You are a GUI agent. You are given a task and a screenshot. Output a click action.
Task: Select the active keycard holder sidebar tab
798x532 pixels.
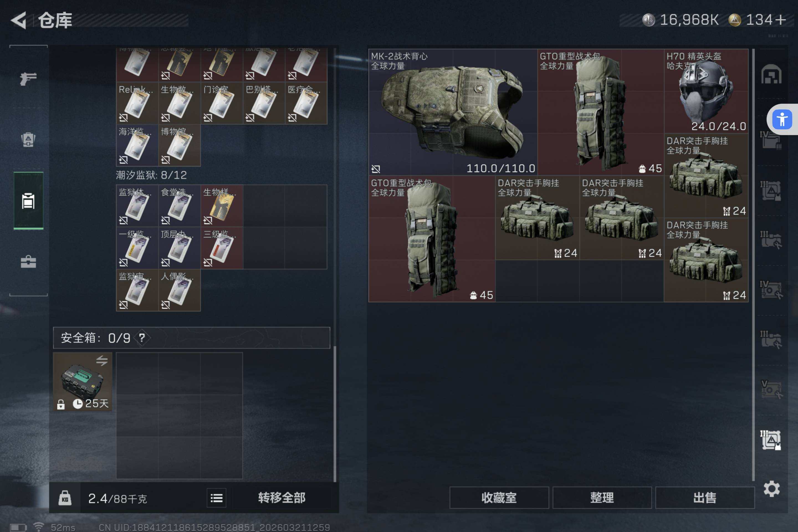28,201
